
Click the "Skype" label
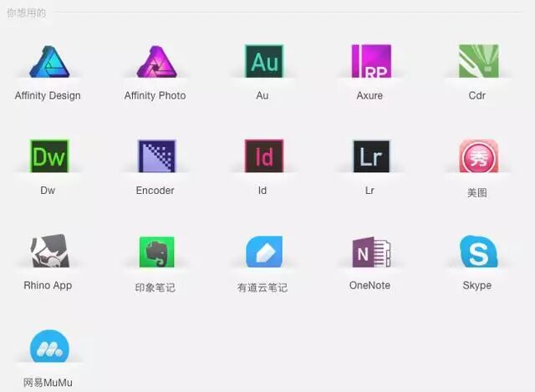[477, 285]
